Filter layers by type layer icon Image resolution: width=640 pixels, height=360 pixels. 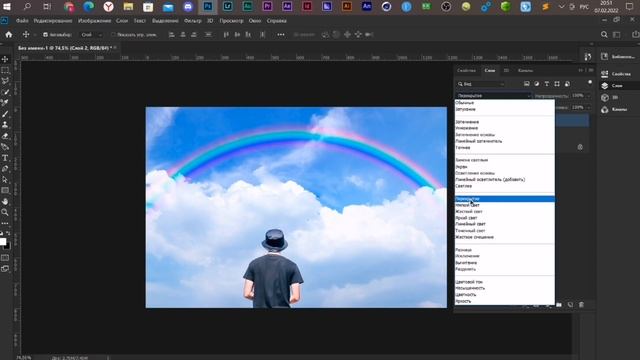coord(547,84)
